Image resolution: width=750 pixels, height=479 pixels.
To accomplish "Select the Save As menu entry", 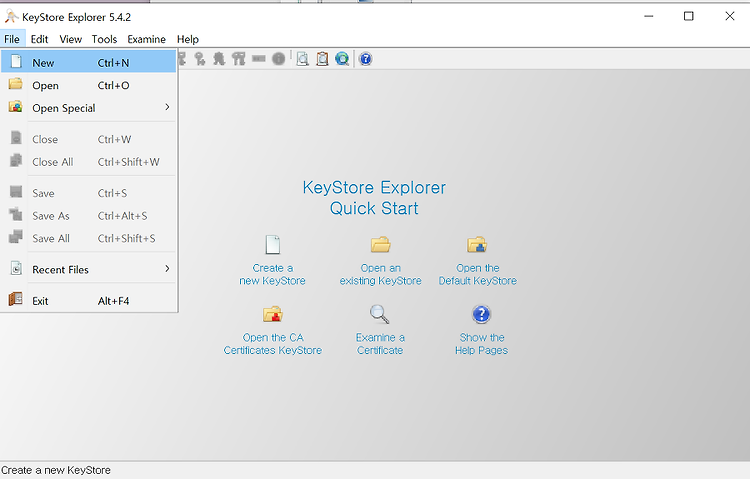I will (88, 216).
